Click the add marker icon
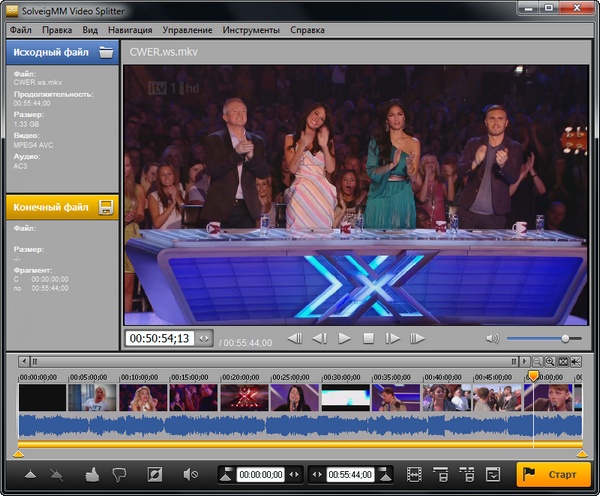 [x=30, y=474]
